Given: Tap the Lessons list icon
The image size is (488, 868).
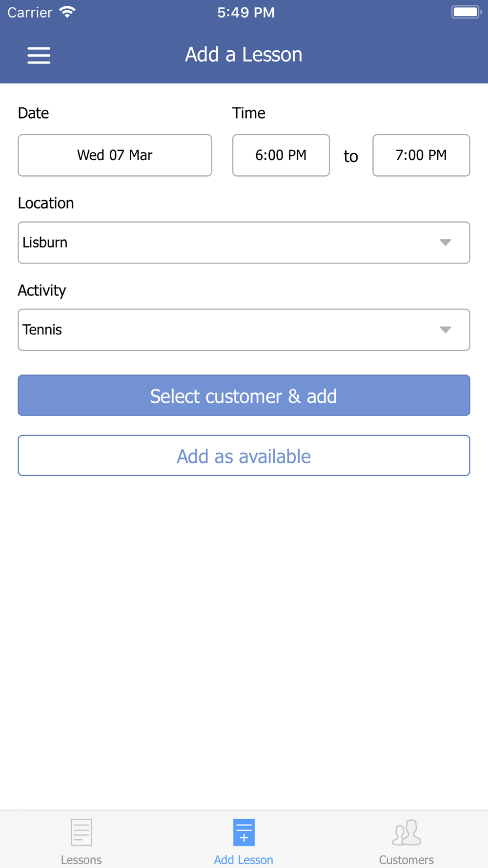Looking at the screenshot, I should tap(81, 832).
